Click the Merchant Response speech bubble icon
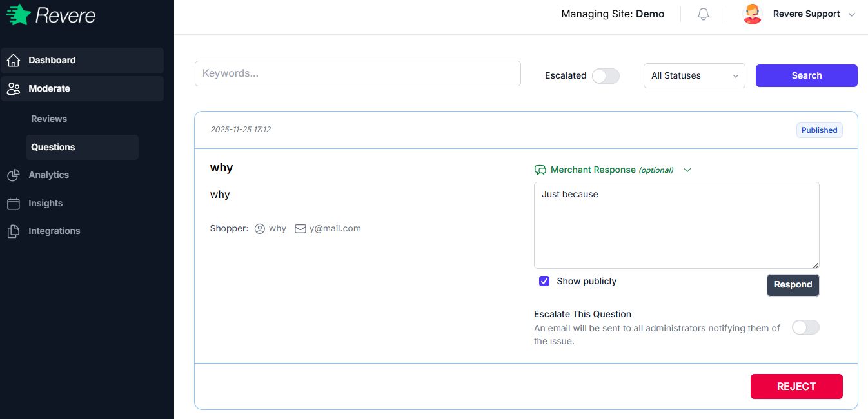 [540, 170]
